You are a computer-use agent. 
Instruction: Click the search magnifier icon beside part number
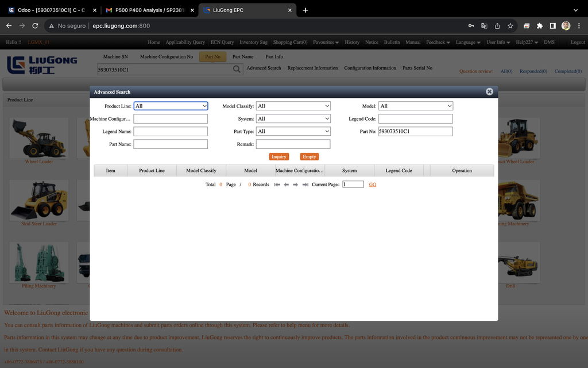(237, 70)
